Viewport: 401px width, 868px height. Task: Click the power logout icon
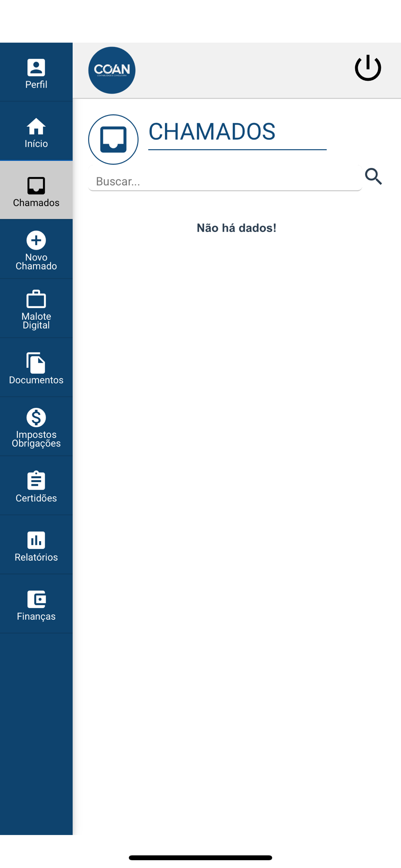coord(368,68)
